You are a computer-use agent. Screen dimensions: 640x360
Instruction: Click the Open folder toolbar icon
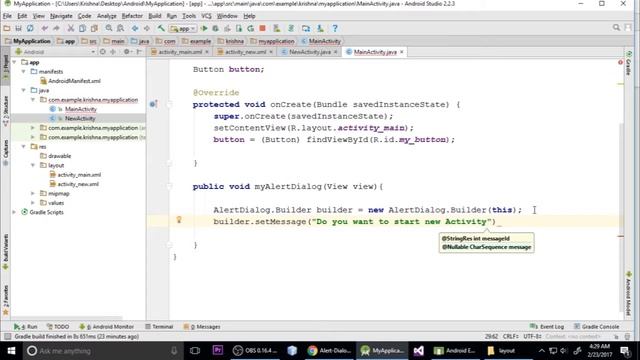(x=7, y=28)
